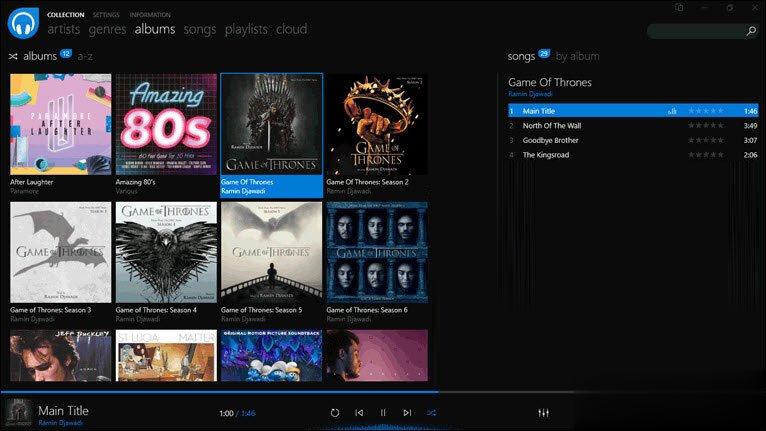
Task: Click the albums heading label
Action: click(40, 57)
